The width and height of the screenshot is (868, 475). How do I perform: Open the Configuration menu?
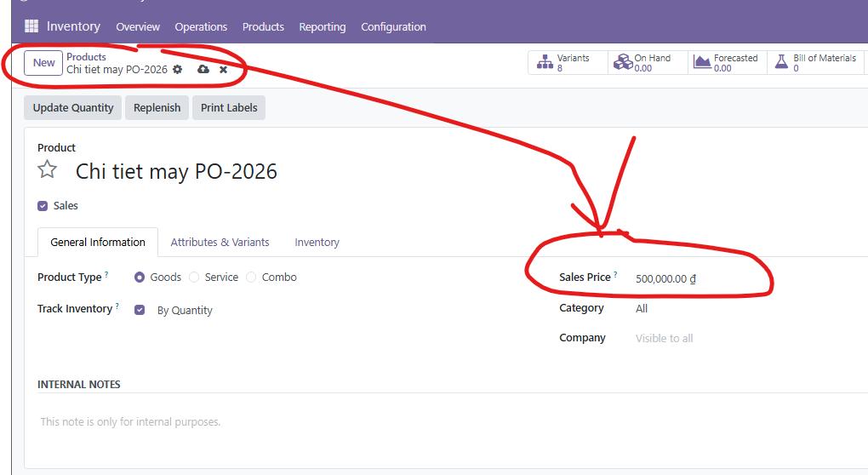[x=393, y=27]
